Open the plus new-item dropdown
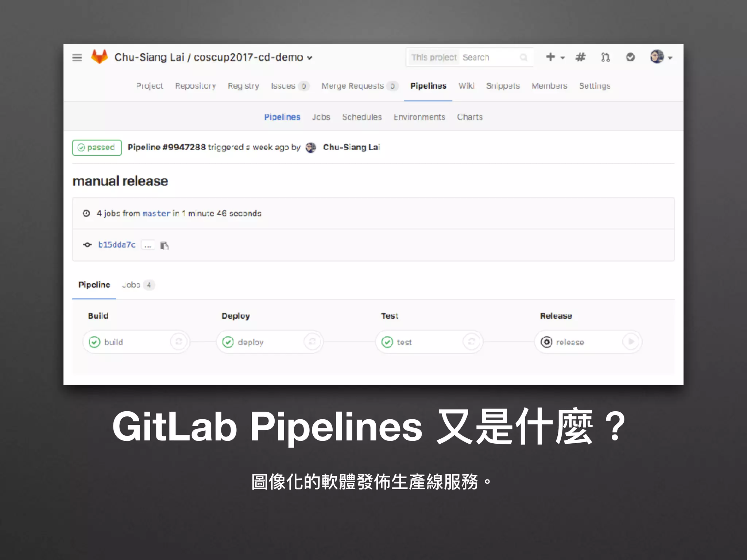This screenshot has height=560, width=747. pos(555,57)
